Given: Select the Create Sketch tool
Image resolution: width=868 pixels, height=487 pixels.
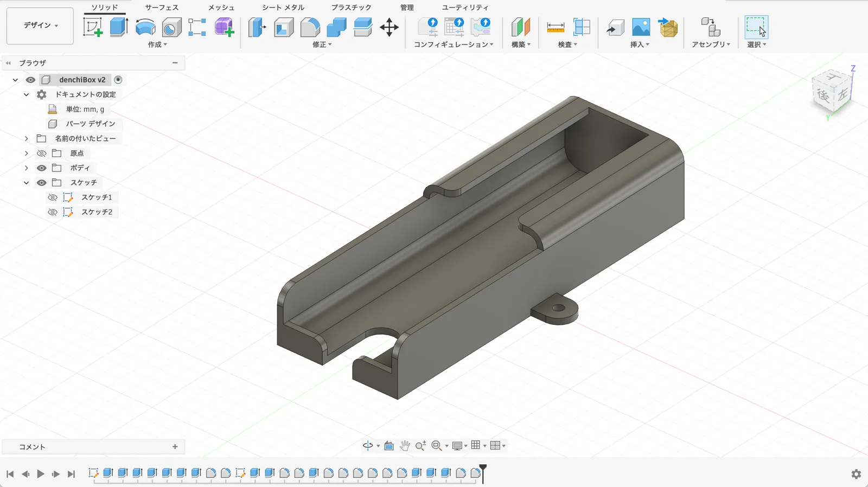Looking at the screenshot, I should (92, 27).
